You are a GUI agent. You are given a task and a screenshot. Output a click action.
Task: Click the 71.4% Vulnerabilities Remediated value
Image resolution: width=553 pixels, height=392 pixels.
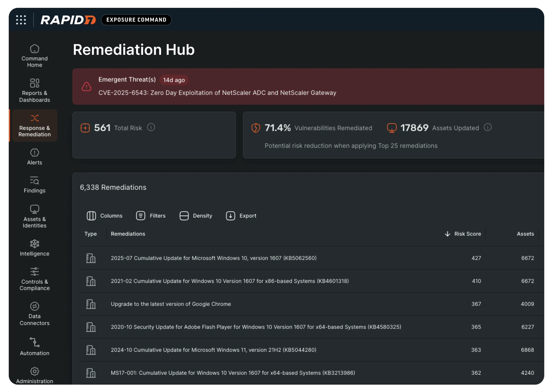[x=278, y=128]
